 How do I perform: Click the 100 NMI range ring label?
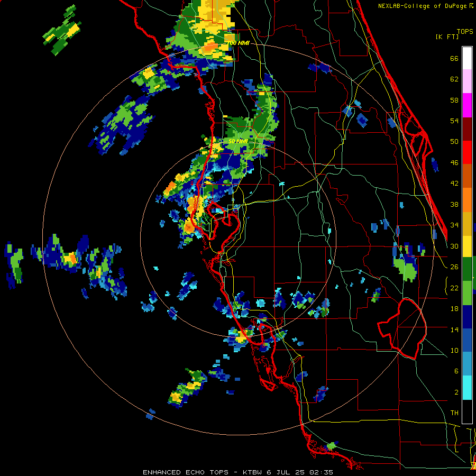pyautogui.click(x=239, y=43)
